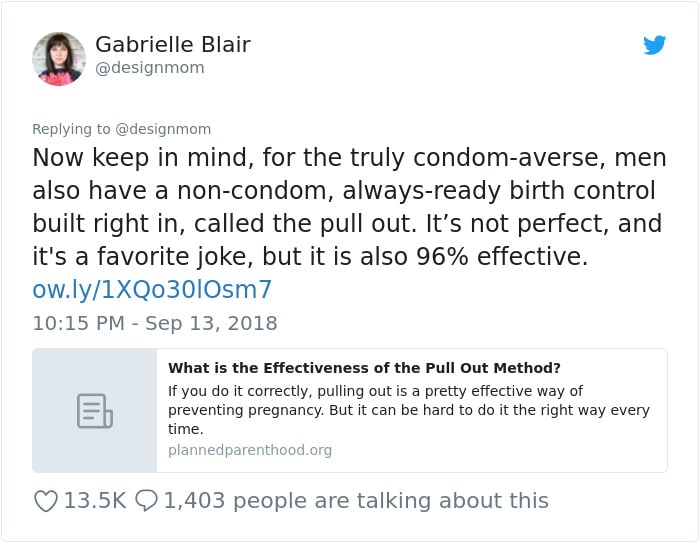
Task: Open the ow.ly/1XQo30lOsm7 short link
Action: 152,289
